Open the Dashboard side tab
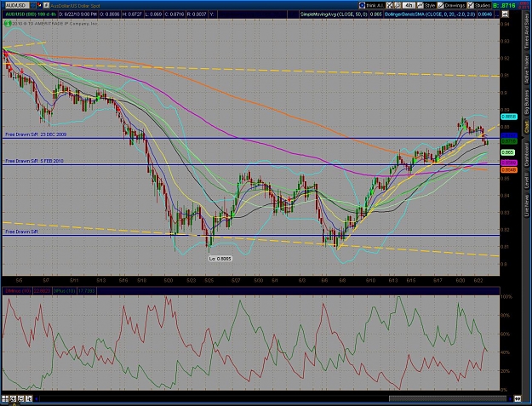Screen dimensions: 532x406 click(527, 155)
